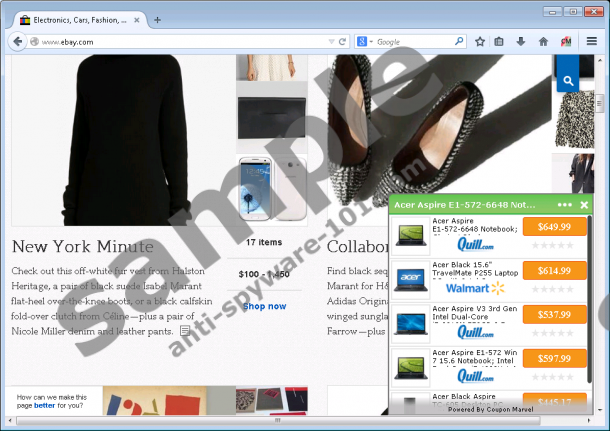Click the Coupon Marvel extension icon

click(565, 42)
